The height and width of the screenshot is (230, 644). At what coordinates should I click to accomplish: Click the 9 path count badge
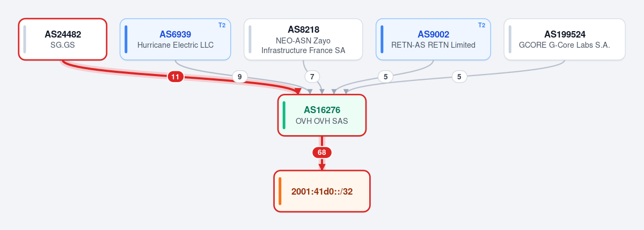(240, 77)
